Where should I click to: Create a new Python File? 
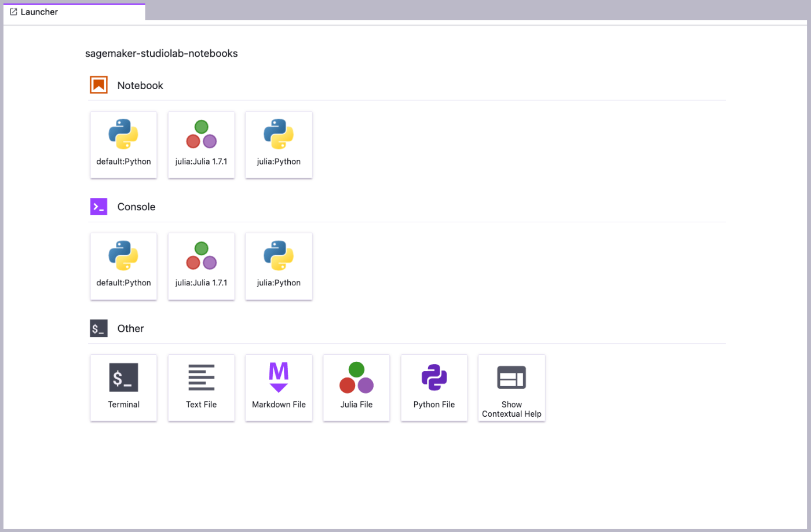[434, 388]
